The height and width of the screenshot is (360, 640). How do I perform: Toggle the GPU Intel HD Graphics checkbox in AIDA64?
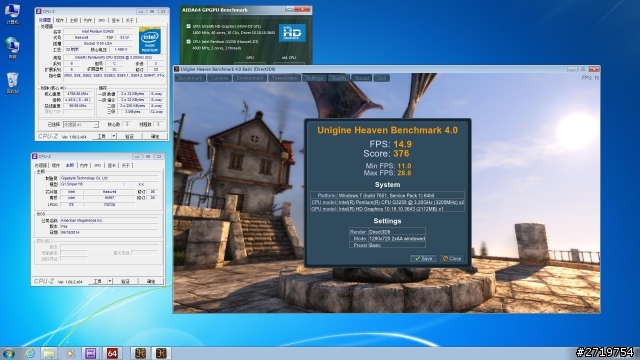188,26
